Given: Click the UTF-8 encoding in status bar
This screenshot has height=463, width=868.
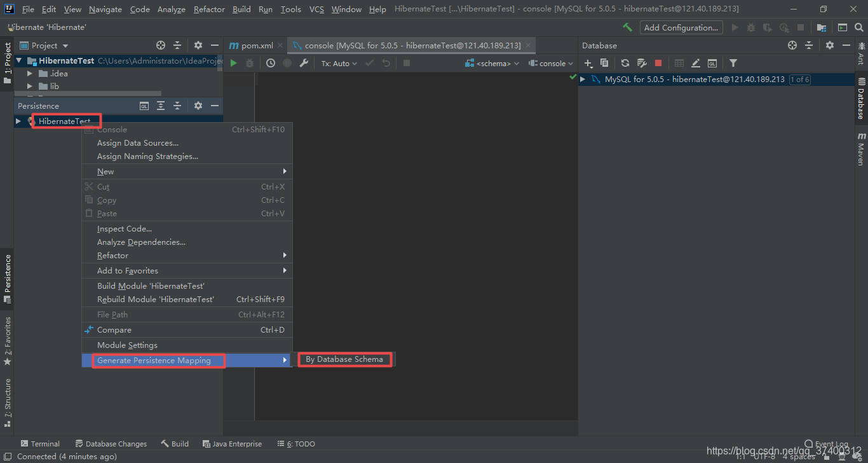Looking at the screenshot, I should tap(765, 457).
